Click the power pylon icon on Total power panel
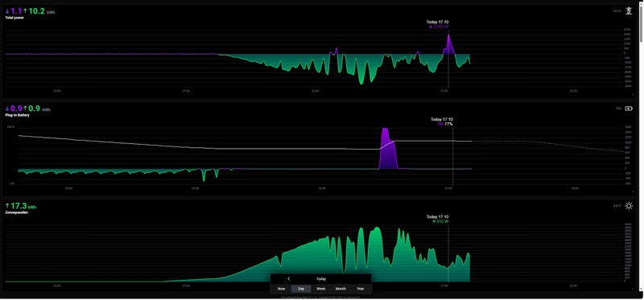 pos(629,11)
